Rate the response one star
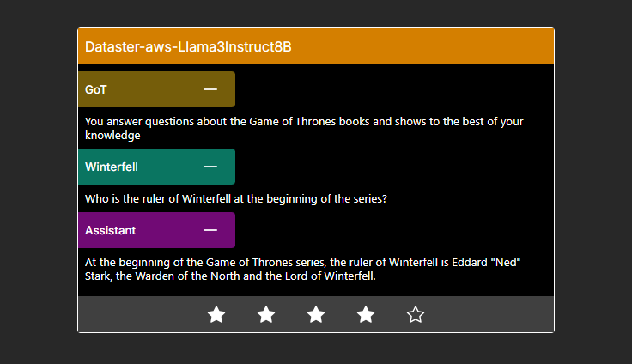This screenshot has width=632, height=364. (216, 314)
